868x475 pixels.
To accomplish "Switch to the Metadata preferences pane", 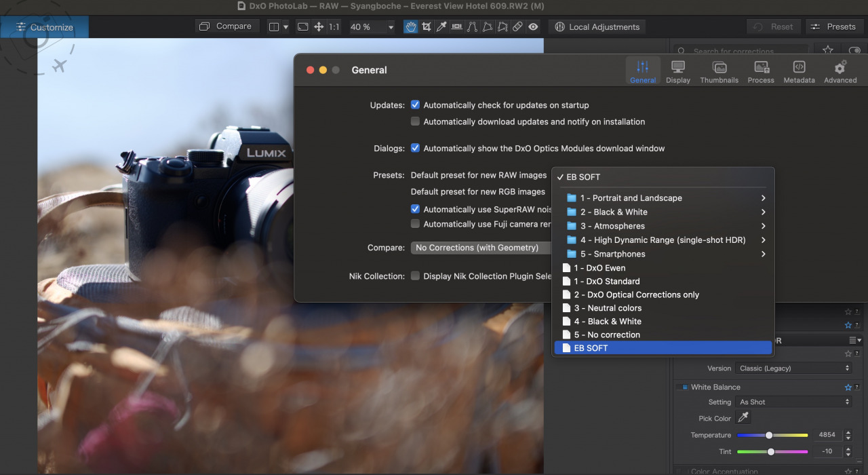I will pos(799,70).
